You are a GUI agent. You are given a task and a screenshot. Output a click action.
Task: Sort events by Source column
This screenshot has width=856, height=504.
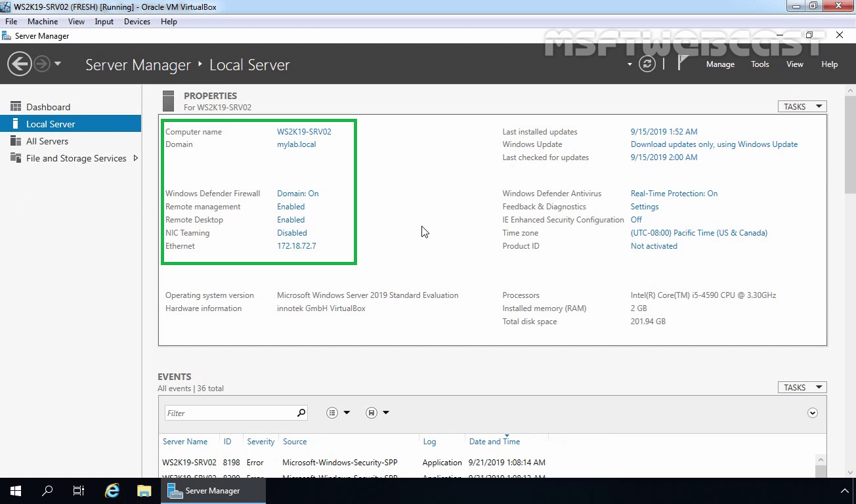click(x=295, y=442)
